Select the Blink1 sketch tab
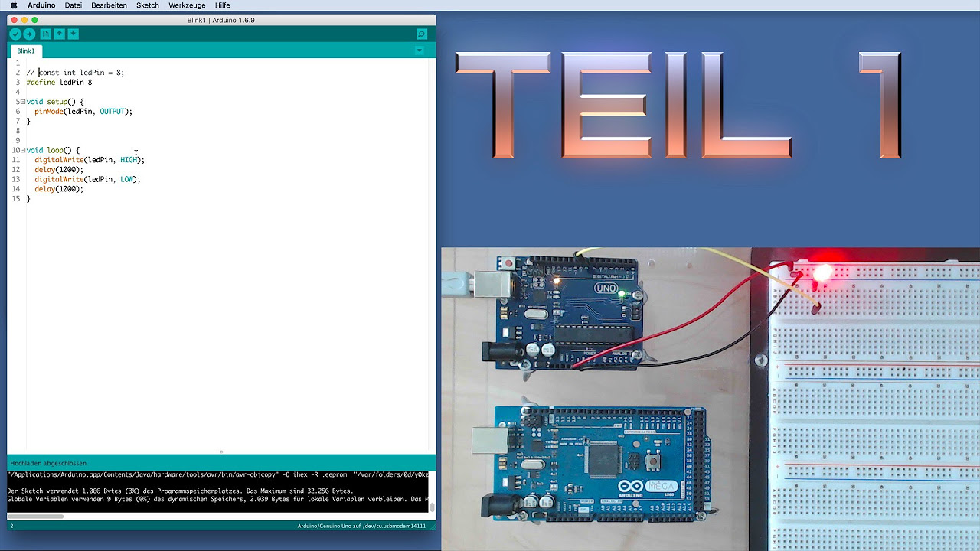980x551 pixels. pyautogui.click(x=26, y=51)
